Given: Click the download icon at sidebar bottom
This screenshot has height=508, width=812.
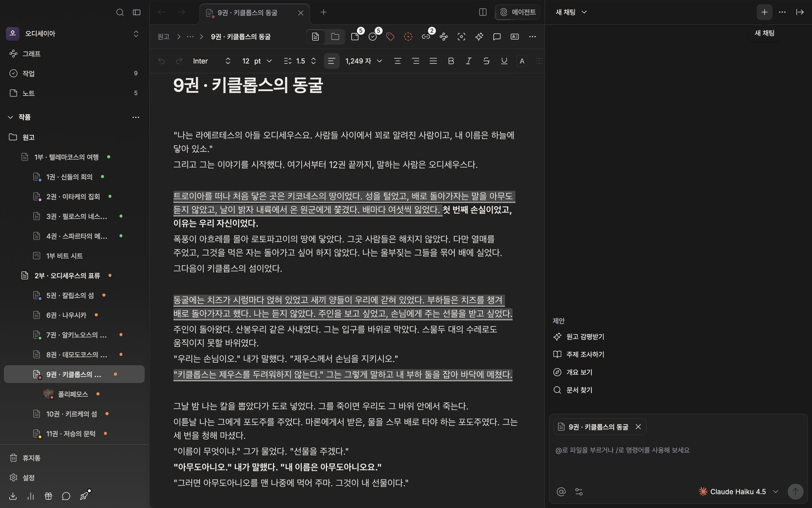Looking at the screenshot, I should click(13, 496).
